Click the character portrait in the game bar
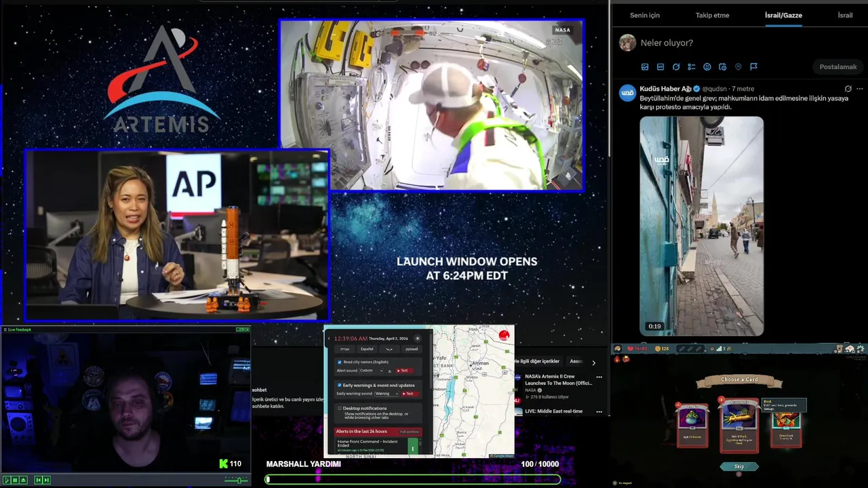 pos(618,348)
